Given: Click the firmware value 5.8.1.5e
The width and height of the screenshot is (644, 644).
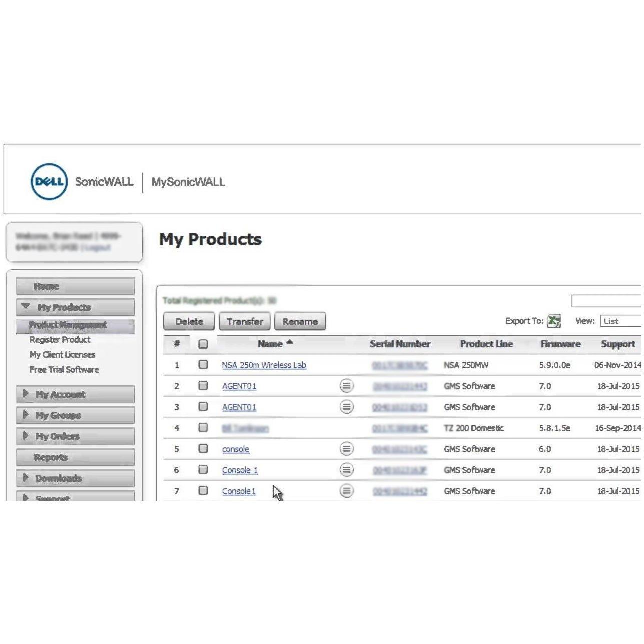Looking at the screenshot, I should pos(554,428).
